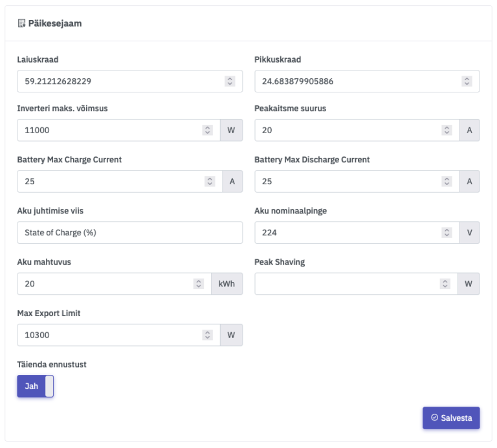Click the stepper arrows in Pikkuskraad field

tap(467, 81)
